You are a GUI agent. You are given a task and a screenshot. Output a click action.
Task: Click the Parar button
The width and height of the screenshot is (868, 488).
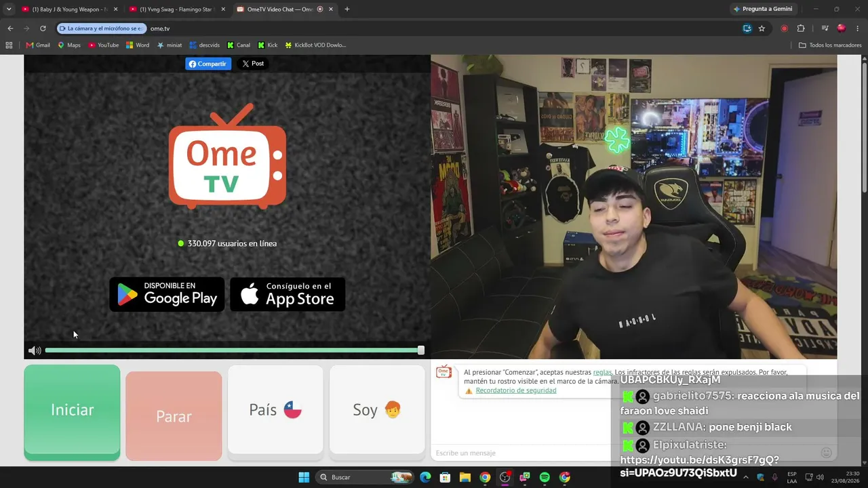click(174, 416)
